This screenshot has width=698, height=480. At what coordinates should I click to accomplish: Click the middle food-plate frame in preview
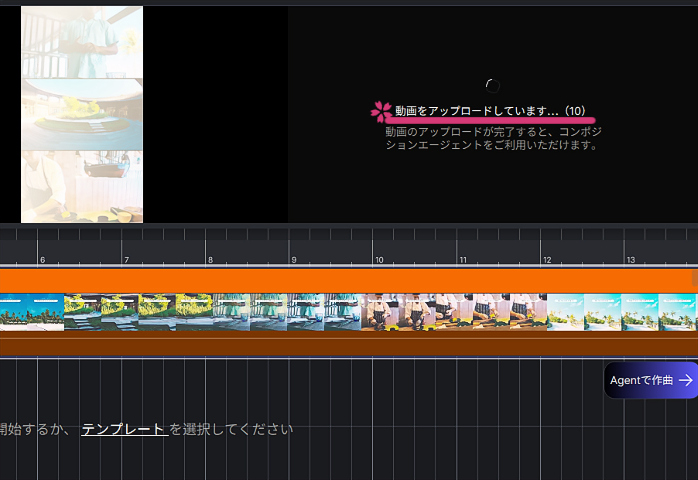(x=82, y=114)
